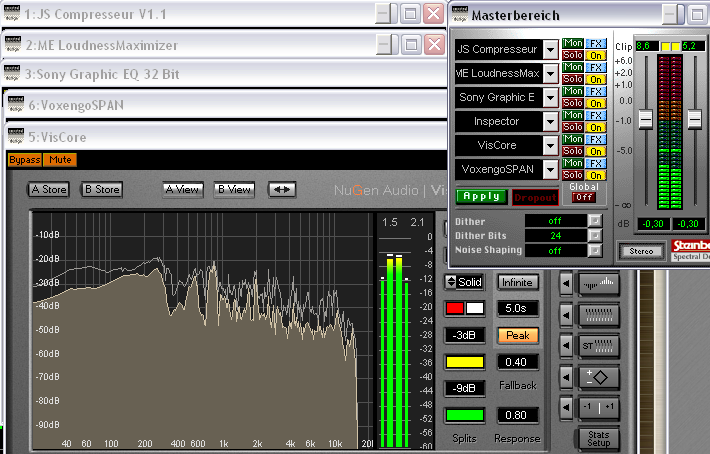Viewport: 710px width, 454px height.
Task: Click the green split color swatch
Action: (465, 415)
